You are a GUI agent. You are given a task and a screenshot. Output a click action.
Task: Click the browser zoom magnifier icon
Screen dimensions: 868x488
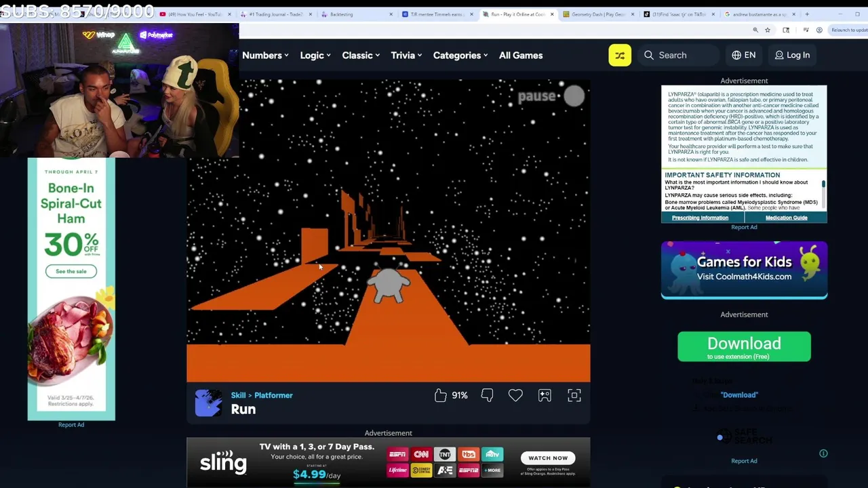tap(755, 30)
